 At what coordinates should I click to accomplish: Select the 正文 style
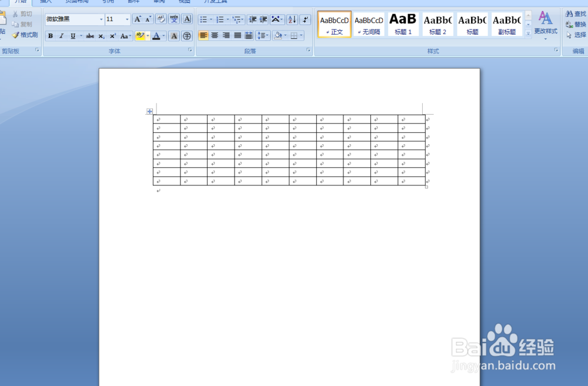(x=334, y=24)
